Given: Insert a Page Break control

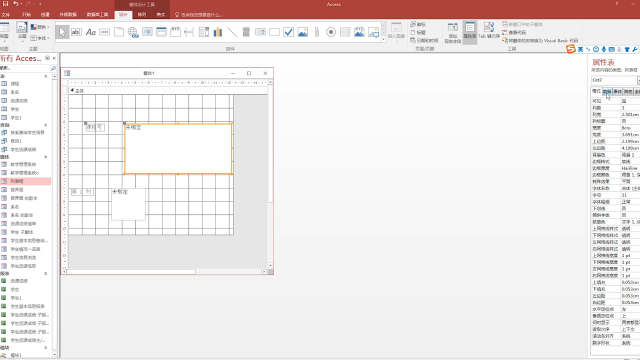Looking at the screenshot, I should (189, 32).
